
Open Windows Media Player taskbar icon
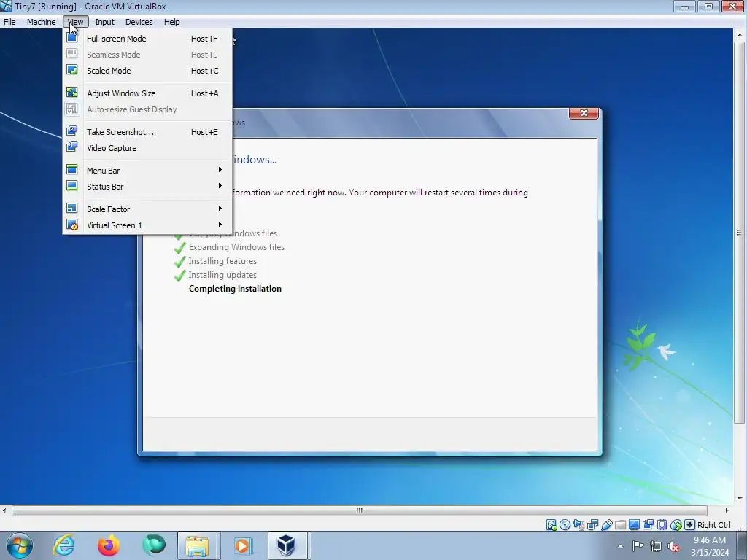[242, 545]
